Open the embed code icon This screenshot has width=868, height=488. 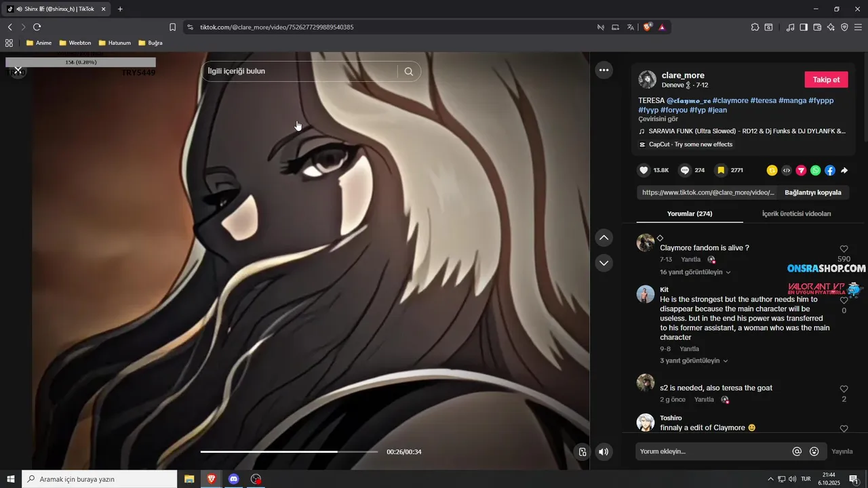click(x=787, y=171)
